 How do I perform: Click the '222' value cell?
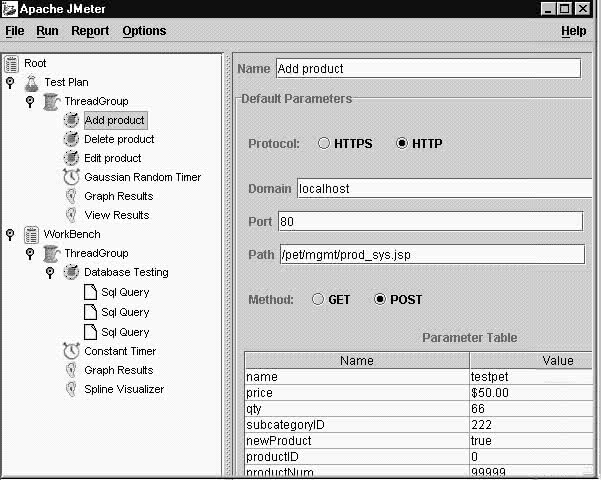[531, 425]
